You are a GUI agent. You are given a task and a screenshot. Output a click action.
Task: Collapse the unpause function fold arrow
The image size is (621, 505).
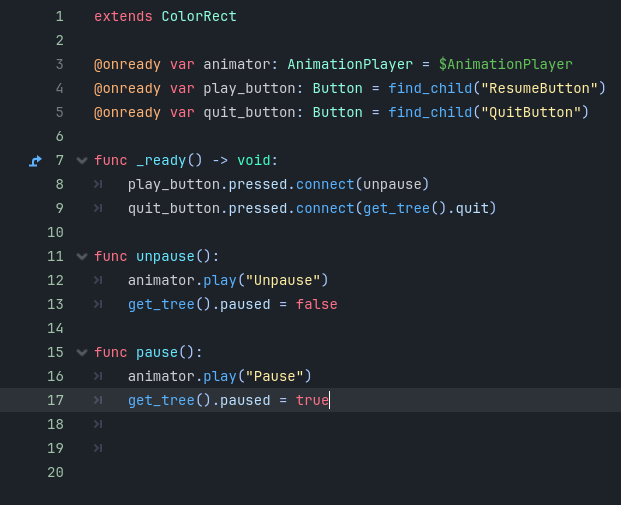[x=82, y=257]
